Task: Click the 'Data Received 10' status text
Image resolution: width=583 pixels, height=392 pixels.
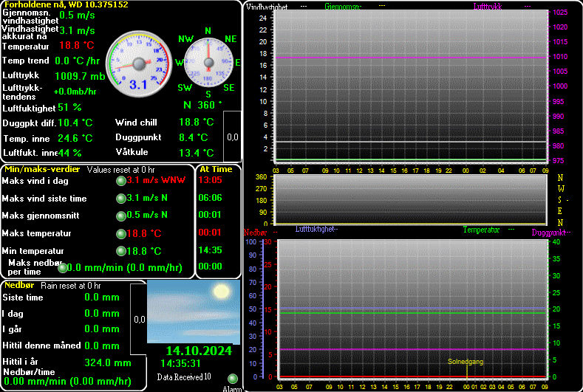Action: tap(184, 377)
